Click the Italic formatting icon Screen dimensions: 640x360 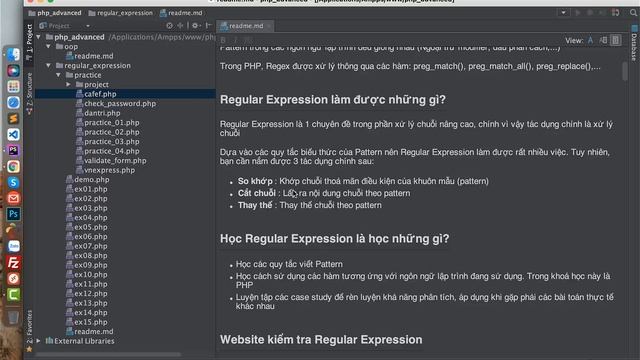(236, 40)
